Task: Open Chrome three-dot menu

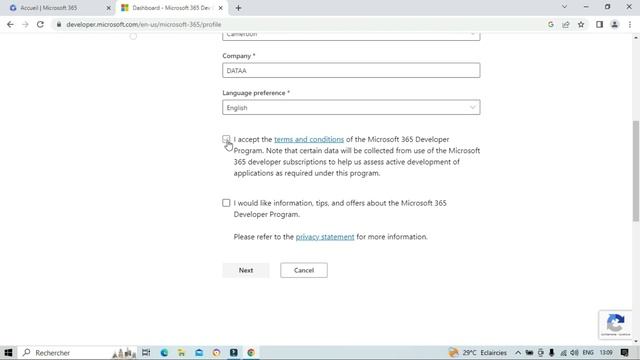Action: [630, 24]
